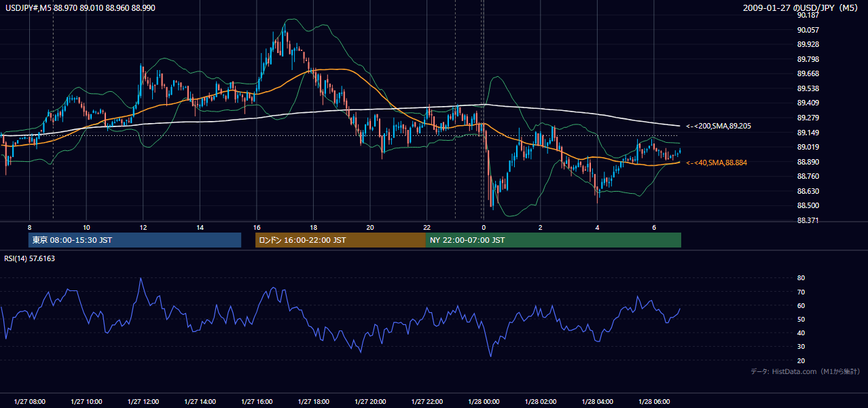The height and width of the screenshot is (408, 868).
Task: Click the price axis value 89.928
Action: pos(808,44)
